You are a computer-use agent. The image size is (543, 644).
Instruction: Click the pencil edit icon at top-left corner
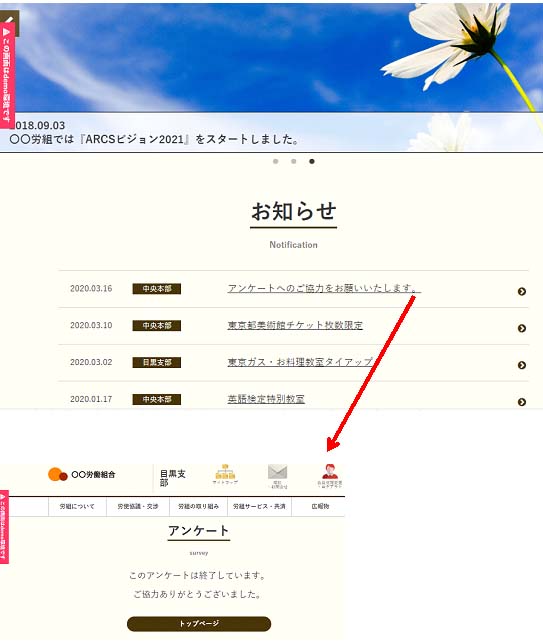9,19
